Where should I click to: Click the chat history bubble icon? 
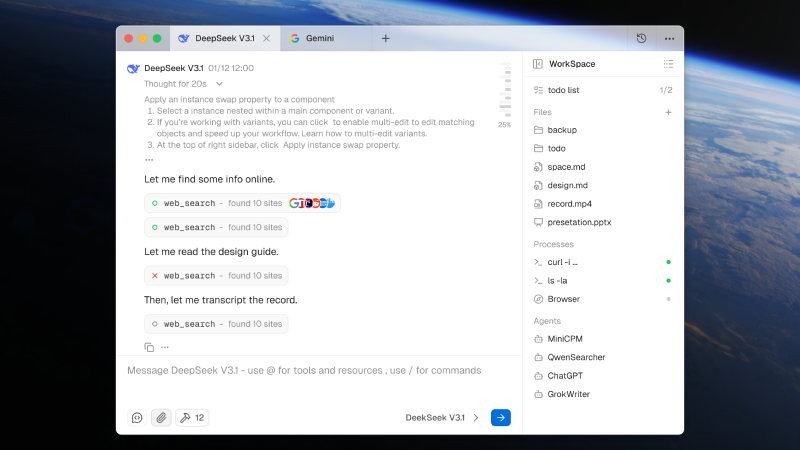(137, 418)
